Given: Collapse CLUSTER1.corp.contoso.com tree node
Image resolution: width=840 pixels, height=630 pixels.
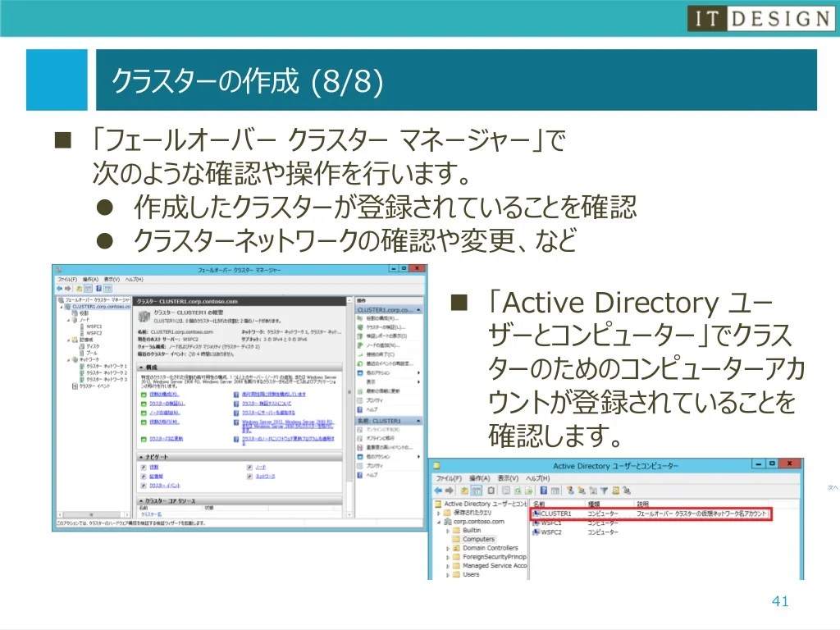Looking at the screenshot, I should [x=61, y=307].
